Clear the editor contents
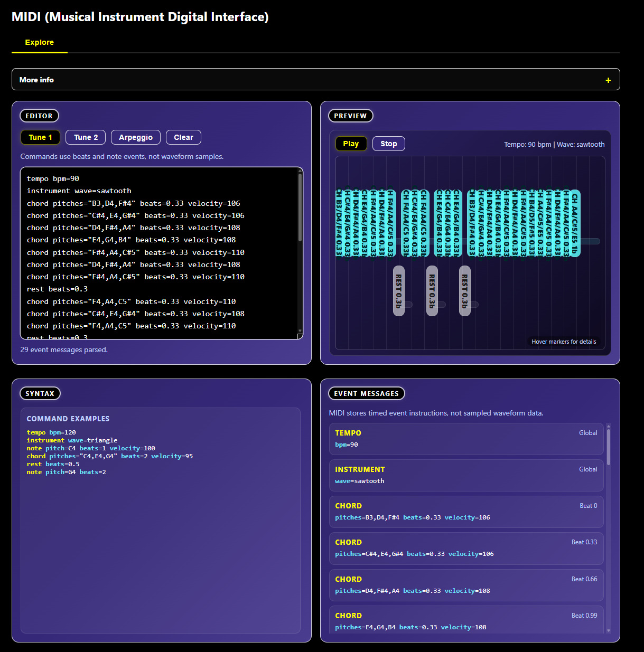Image resolution: width=644 pixels, height=652 pixels. coord(183,137)
